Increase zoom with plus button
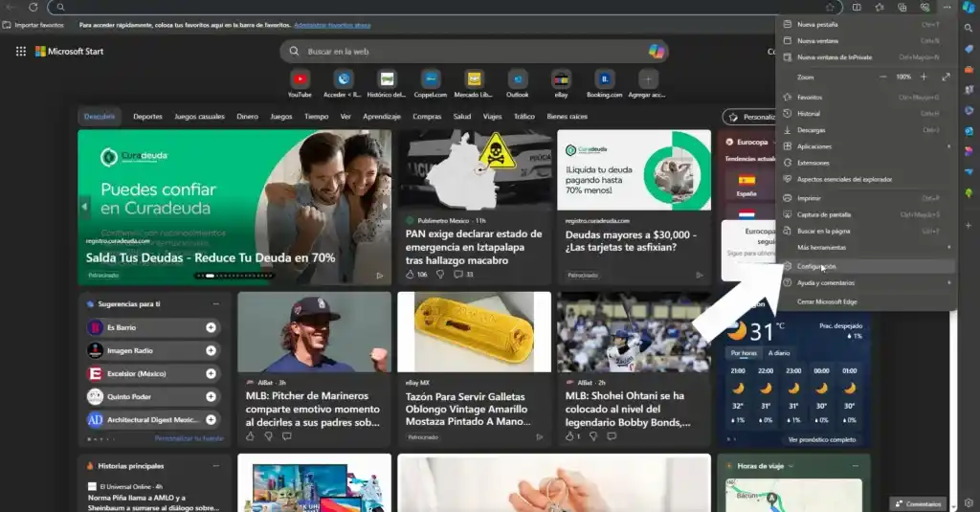 pyautogui.click(x=924, y=77)
